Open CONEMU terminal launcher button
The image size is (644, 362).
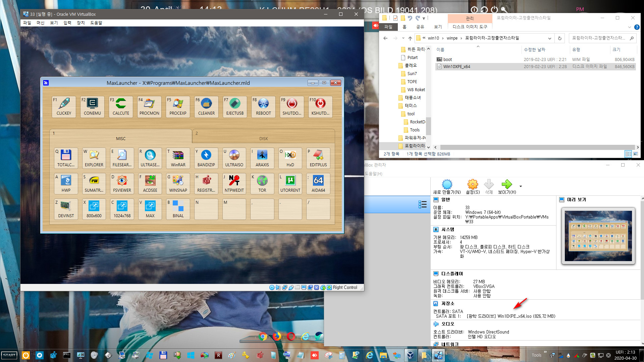tap(92, 107)
